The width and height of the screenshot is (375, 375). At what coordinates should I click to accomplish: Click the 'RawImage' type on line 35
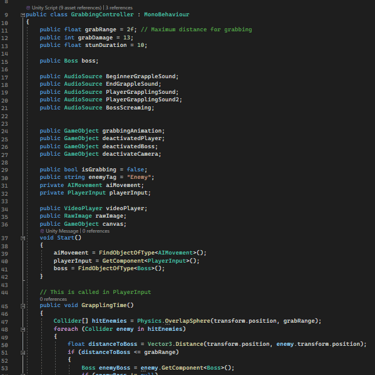[x=78, y=216]
